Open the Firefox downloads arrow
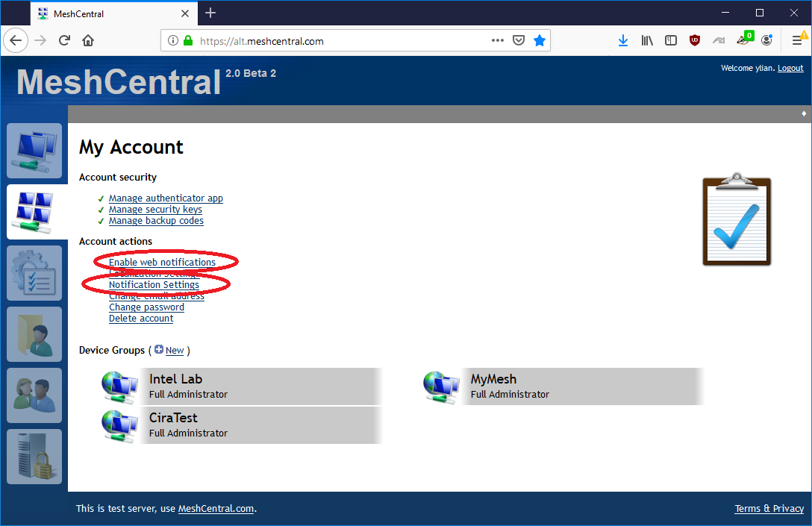 click(x=623, y=40)
